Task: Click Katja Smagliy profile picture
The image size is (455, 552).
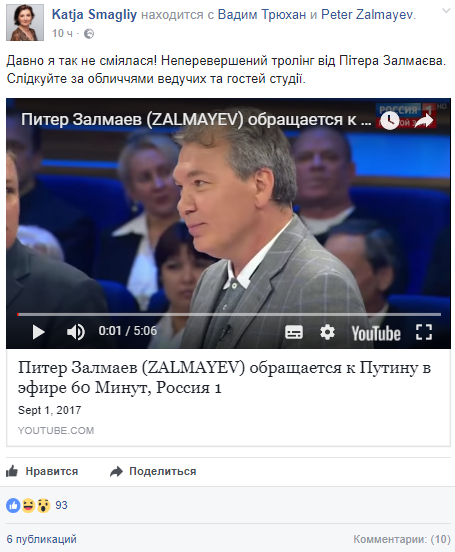Action: click(x=25, y=23)
